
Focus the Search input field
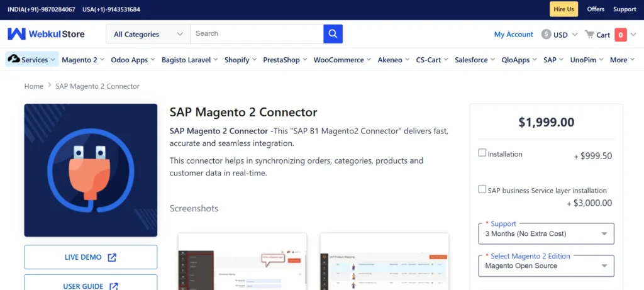257,34
